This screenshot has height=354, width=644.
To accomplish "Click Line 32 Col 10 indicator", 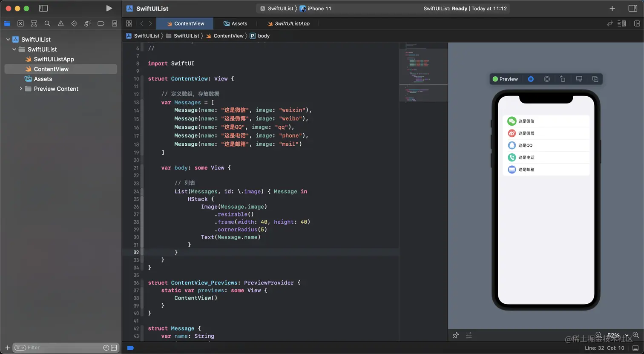I will 604,348.
